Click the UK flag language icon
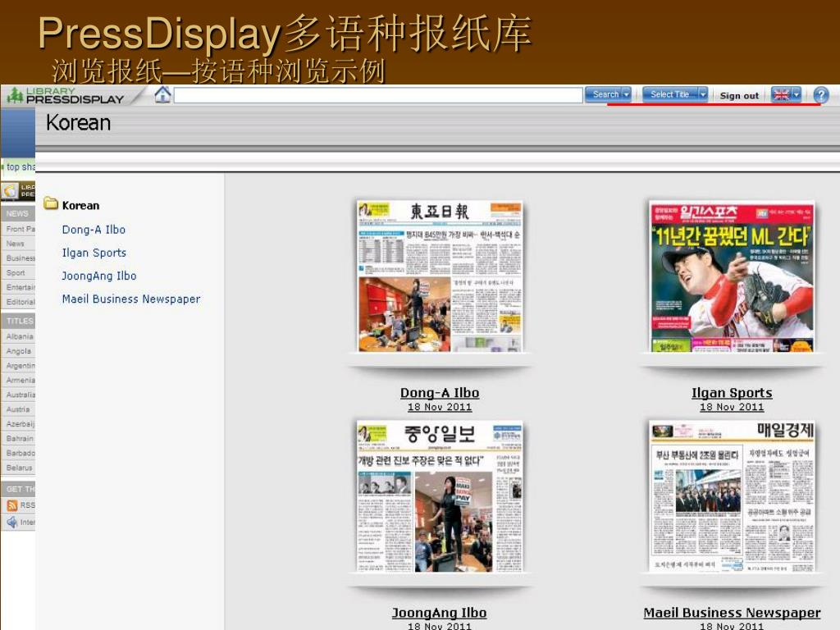This screenshot has height=630, width=840. (x=781, y=95)
